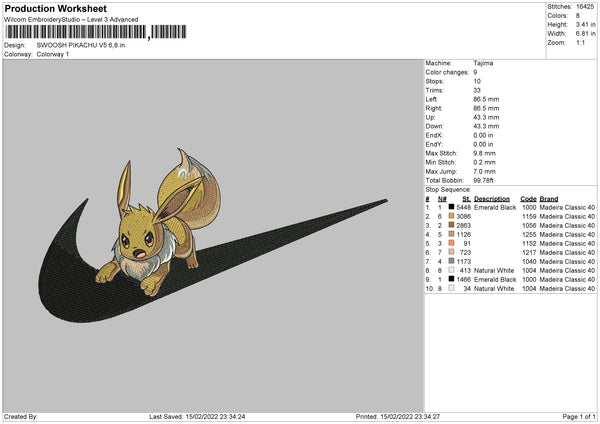Select Printed timestamp "15/02/2022 23:34:27"
600x424 pixels.
(410, 416)
